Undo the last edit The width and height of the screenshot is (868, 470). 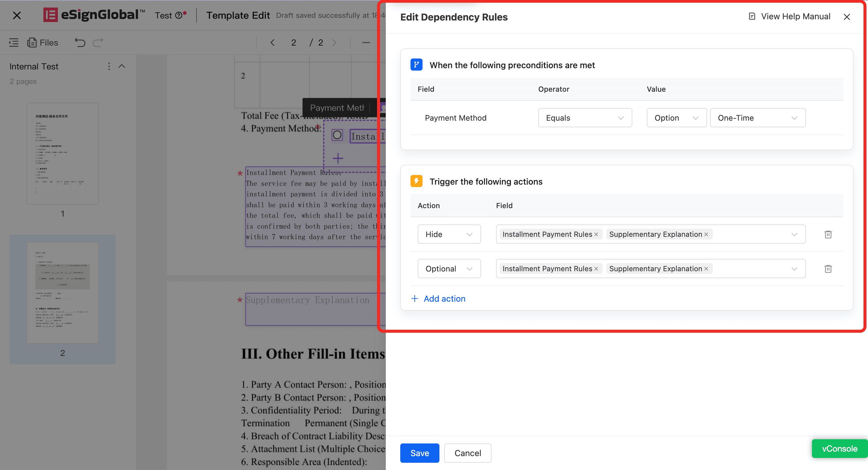pyautogui.click(x=80, y=43)
